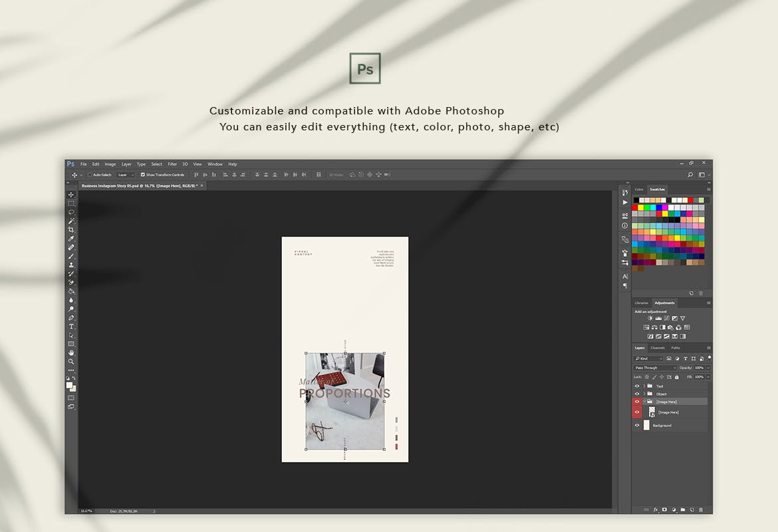Enable the Auto-Select checkbox
The width and height of the screenshot is (778, 532).
(90, 175)
